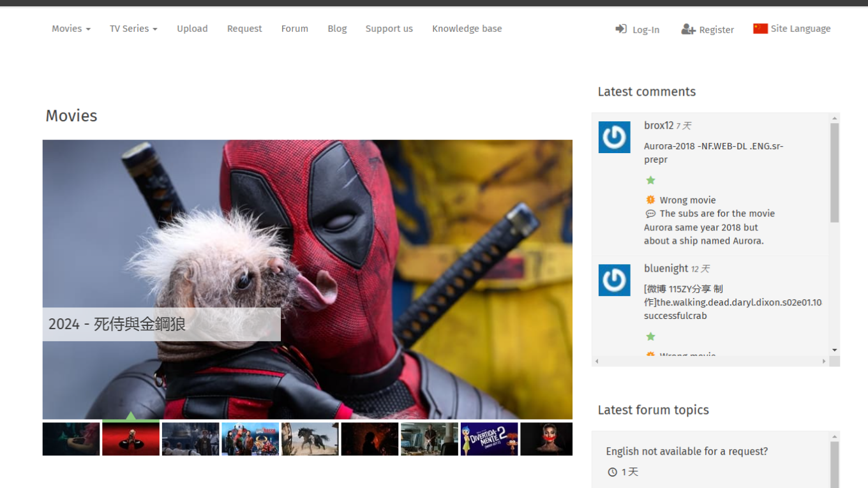The image size is (868, 488).
Task: Click the Log-In arrow icon
Action: pos(621,29)
